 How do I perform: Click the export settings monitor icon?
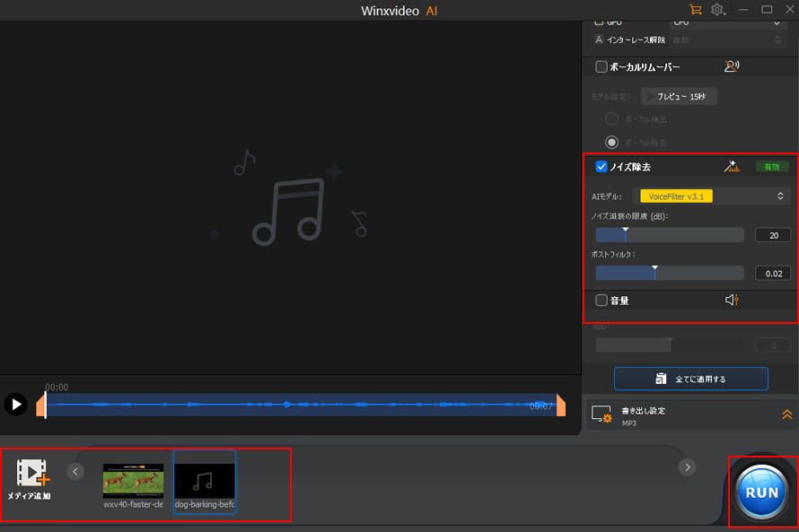[601, 414]
